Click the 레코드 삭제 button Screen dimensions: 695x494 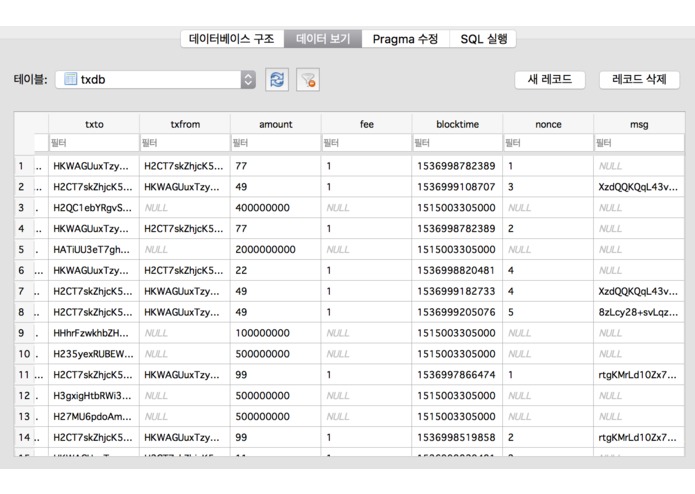pyautogui.click(x=639, y=80)
